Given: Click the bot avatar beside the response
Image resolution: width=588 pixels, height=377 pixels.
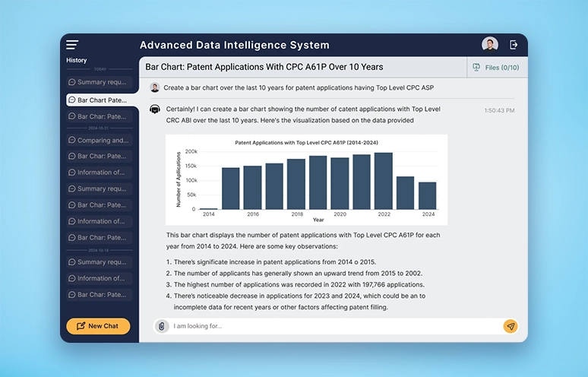Looking at the screenshot, I should 155,109.
